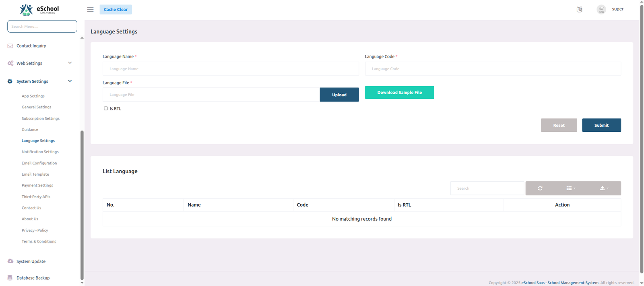644x286 pixels.
Task: Click the sidebar vertical scrollbar
Action: [82, 201]
